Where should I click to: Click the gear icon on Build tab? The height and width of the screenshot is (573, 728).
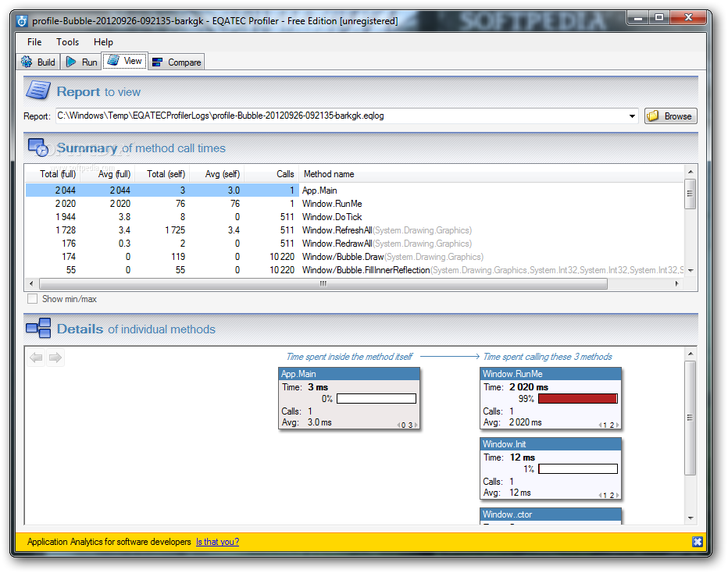(x=27, y=62)
